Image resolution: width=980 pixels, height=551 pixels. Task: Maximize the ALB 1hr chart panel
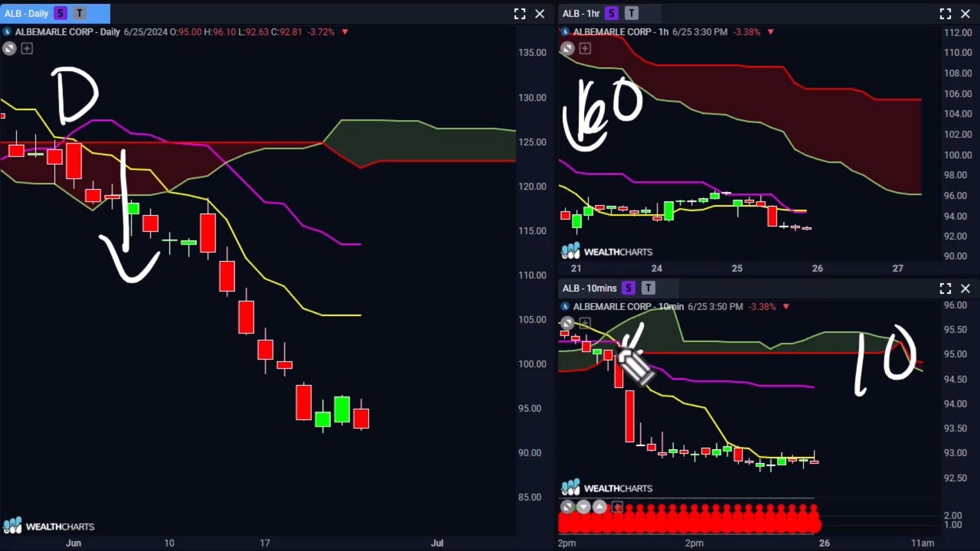(945, 14)
